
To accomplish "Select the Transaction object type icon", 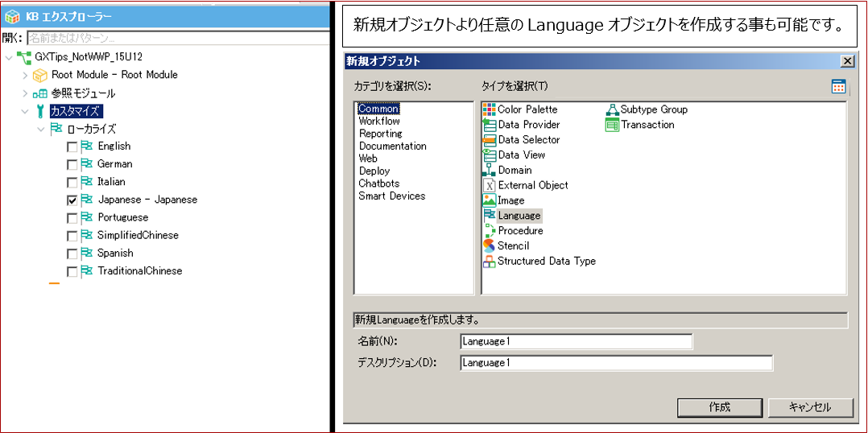I will tap(612, 125).
